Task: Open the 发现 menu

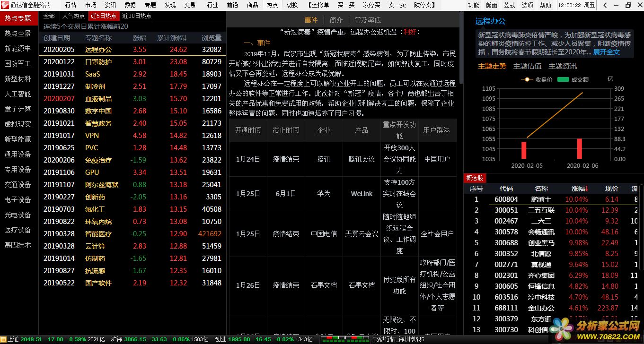Action: (x=170, y=5)
